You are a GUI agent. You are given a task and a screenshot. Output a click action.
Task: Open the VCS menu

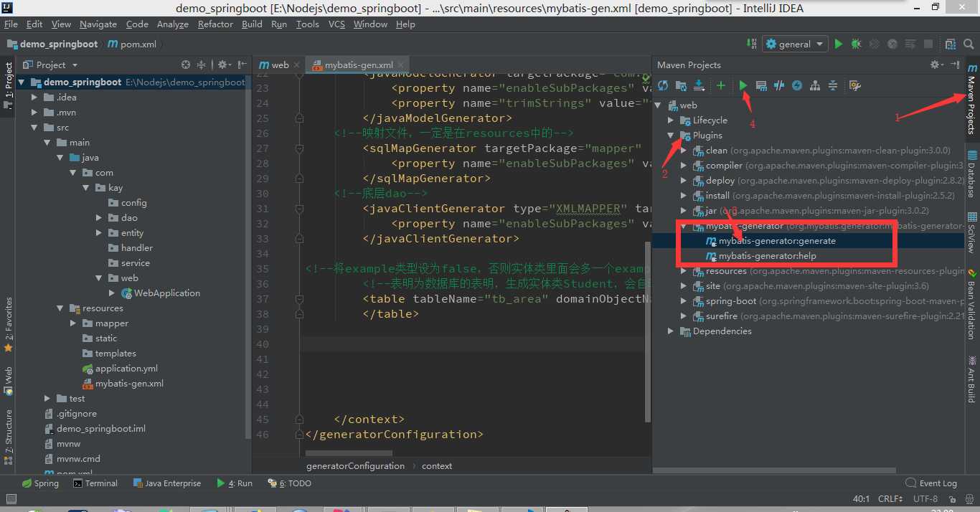336,24
